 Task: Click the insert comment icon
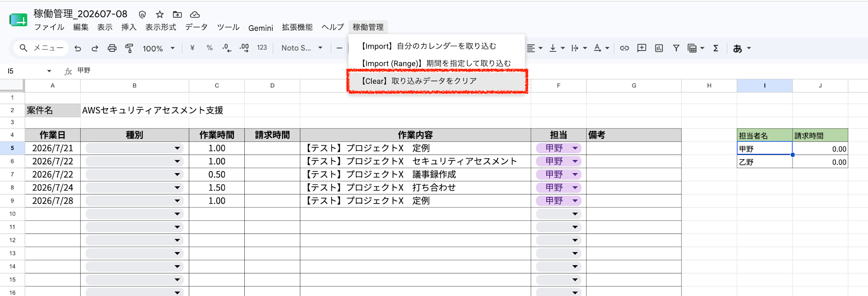[641, 48]
